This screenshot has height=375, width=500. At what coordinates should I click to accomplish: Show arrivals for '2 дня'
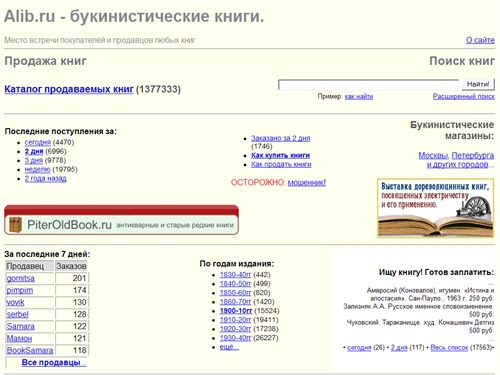click(34, 151)
